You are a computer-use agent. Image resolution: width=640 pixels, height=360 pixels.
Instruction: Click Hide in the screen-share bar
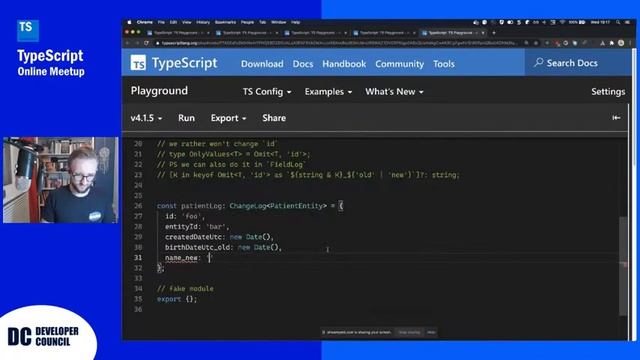[x=431, y=332]
